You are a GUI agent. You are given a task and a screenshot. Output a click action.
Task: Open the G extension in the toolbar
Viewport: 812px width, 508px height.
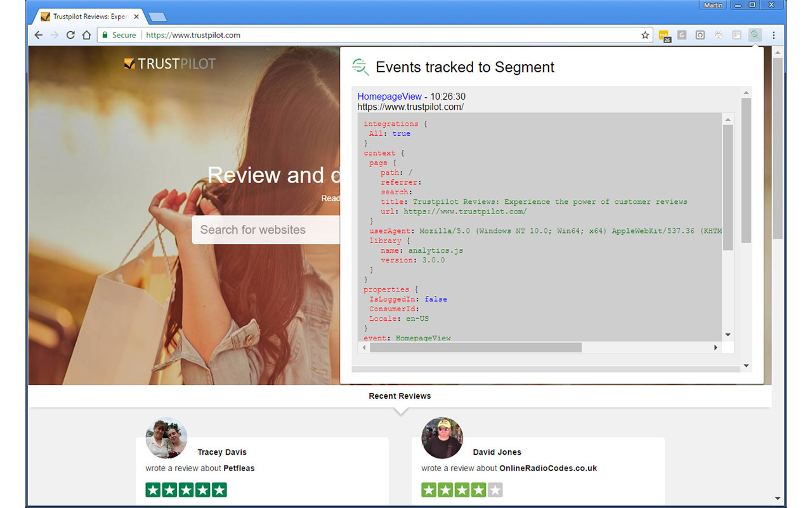point(682,36)
